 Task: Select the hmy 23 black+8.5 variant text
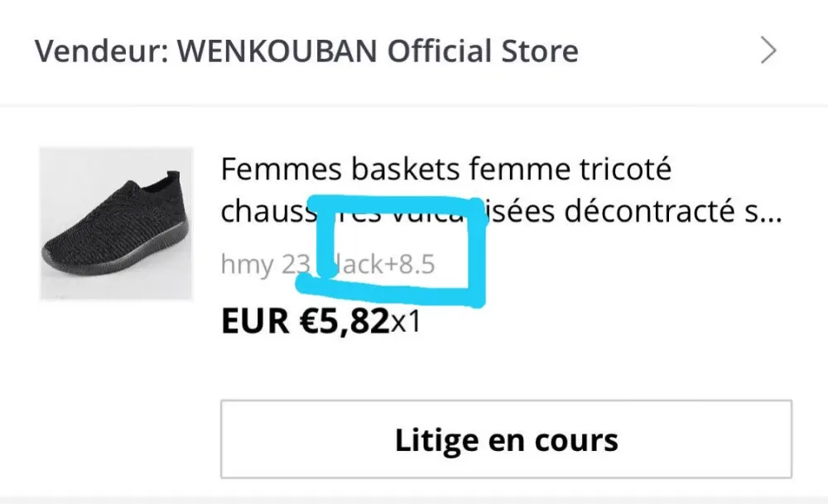[327, 264]
